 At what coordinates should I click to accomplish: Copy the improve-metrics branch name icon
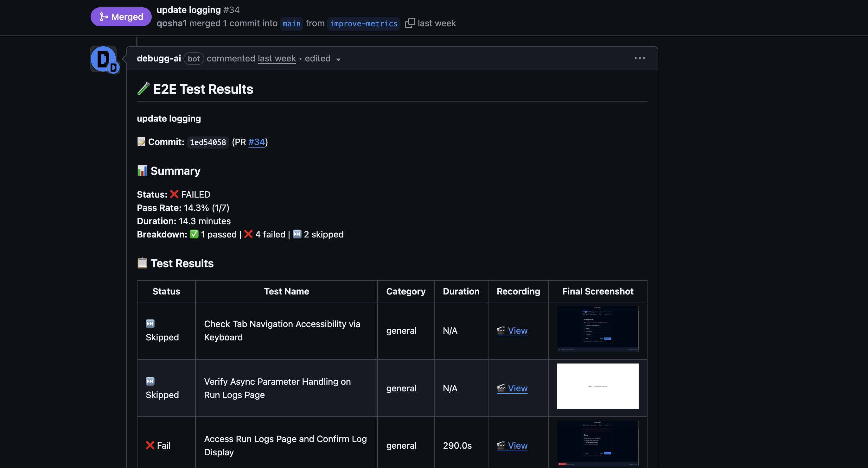click(x=410, y=23)
